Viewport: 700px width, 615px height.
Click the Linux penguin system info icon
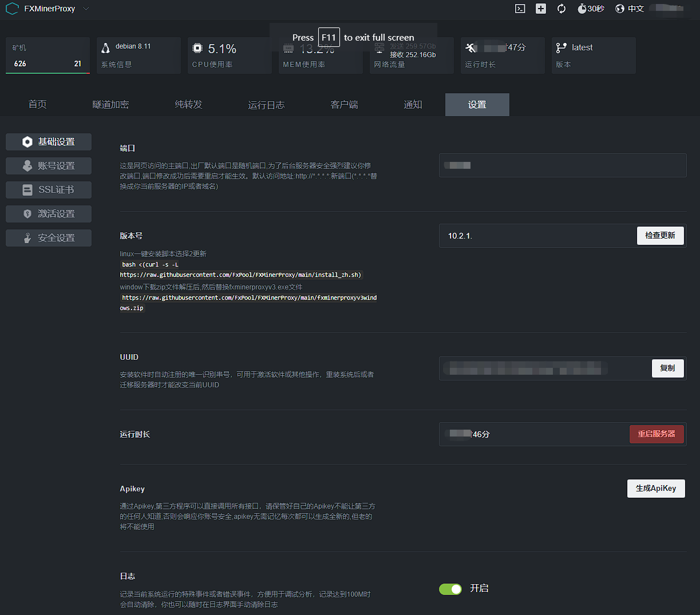(105, 48)
